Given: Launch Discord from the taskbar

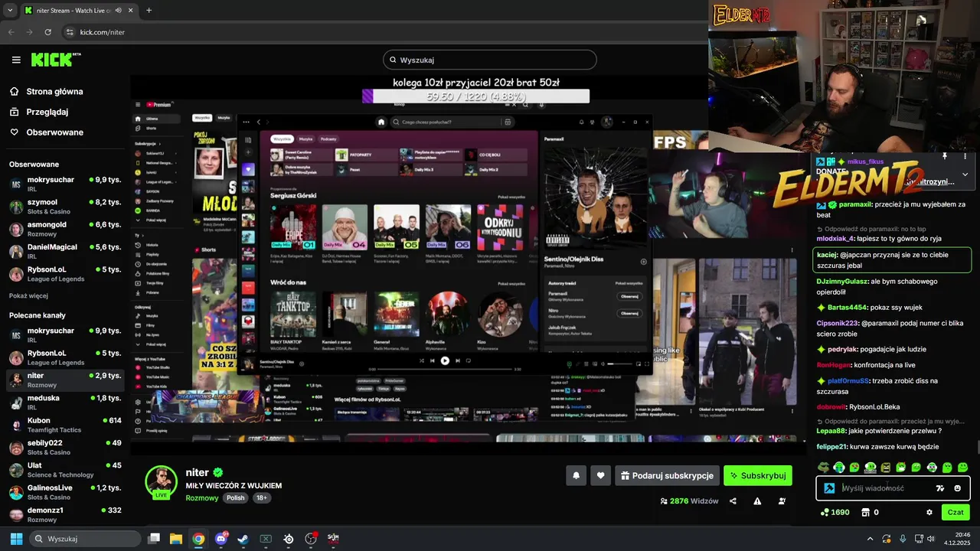Looking at the screenshot, I should [222, 539].
